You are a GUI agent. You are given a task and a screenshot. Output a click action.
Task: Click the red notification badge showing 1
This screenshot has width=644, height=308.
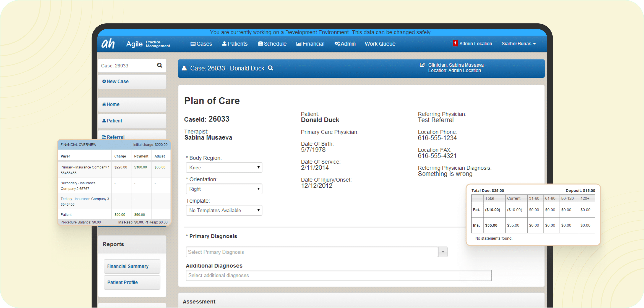coord(455,43)
